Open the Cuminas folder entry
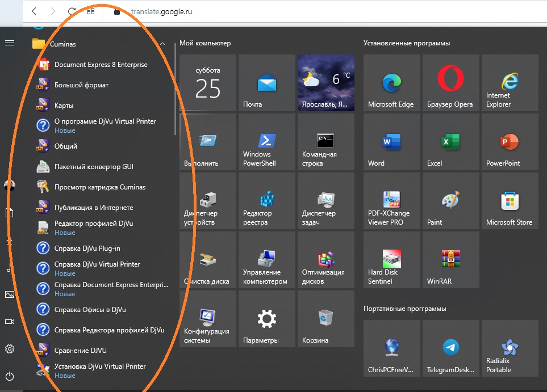The height and width of the screenshot is (392, 547). click(99, 44)
